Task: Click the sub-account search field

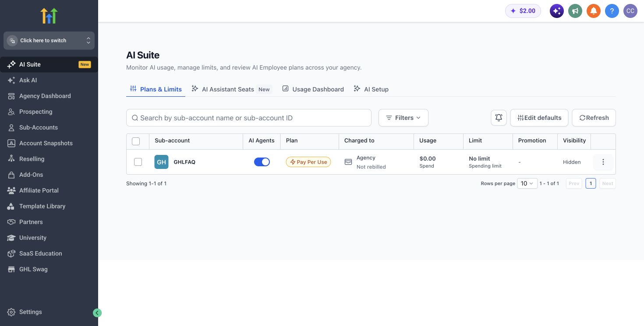Action: [249, 118]
